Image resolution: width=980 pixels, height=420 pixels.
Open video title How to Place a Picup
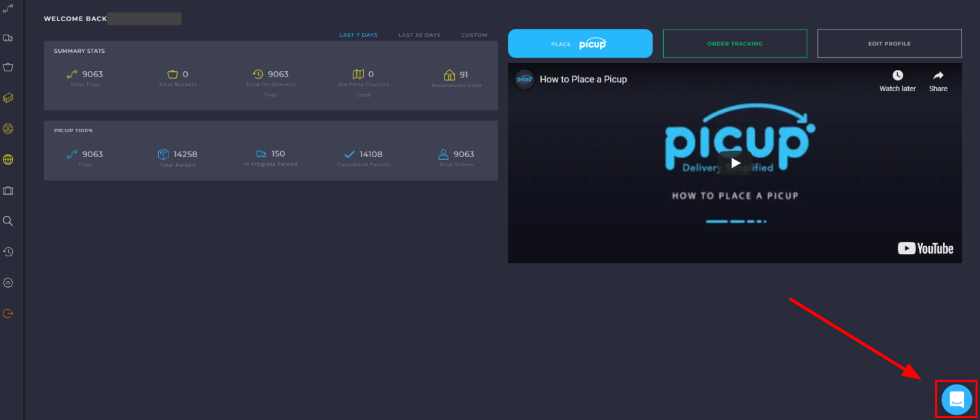coord(583,79)
